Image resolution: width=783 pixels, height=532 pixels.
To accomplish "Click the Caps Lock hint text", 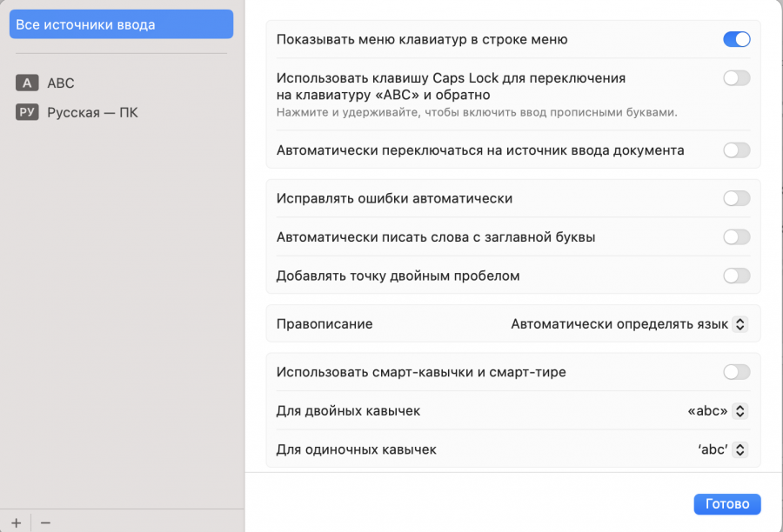I will pyautogui.click(x=477, y=112).
